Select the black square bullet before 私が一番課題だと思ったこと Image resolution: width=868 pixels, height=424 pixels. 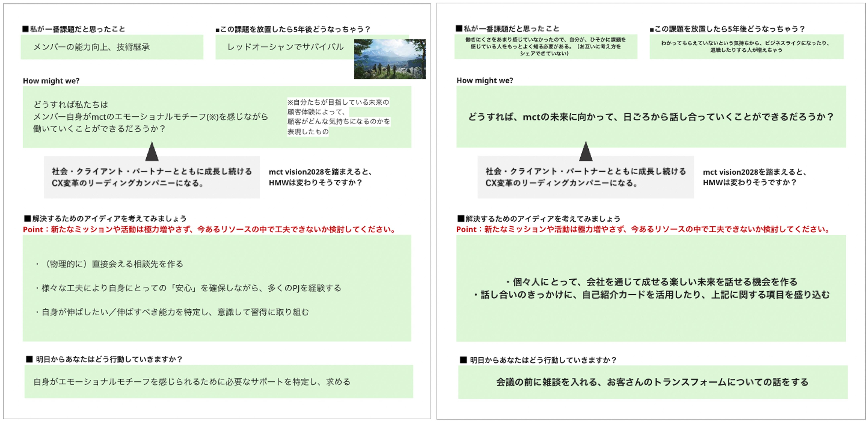pyautogui.click(x=25, y=29)
